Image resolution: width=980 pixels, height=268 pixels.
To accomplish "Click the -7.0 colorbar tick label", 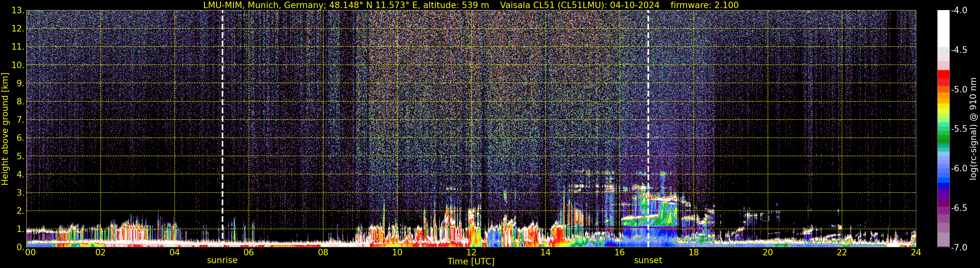I will coord(959,247).
